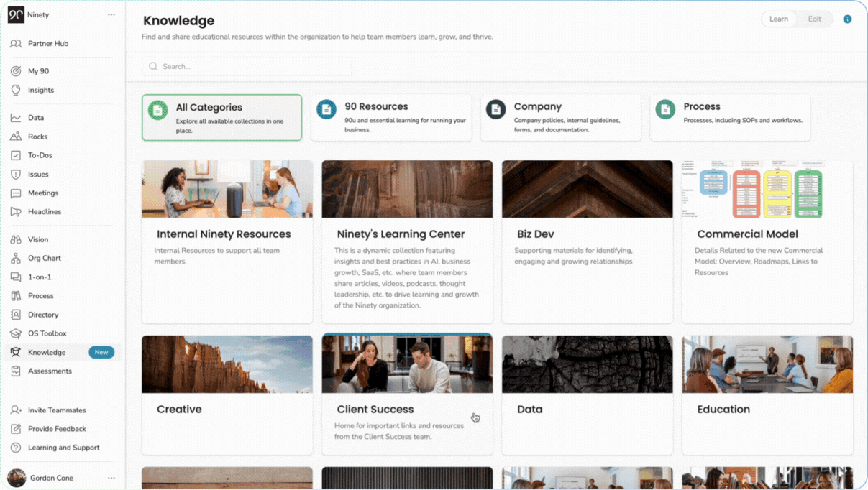
Task: Select the Rocks mountain icon
Action: pyautogui.click(x=16, y=137)
